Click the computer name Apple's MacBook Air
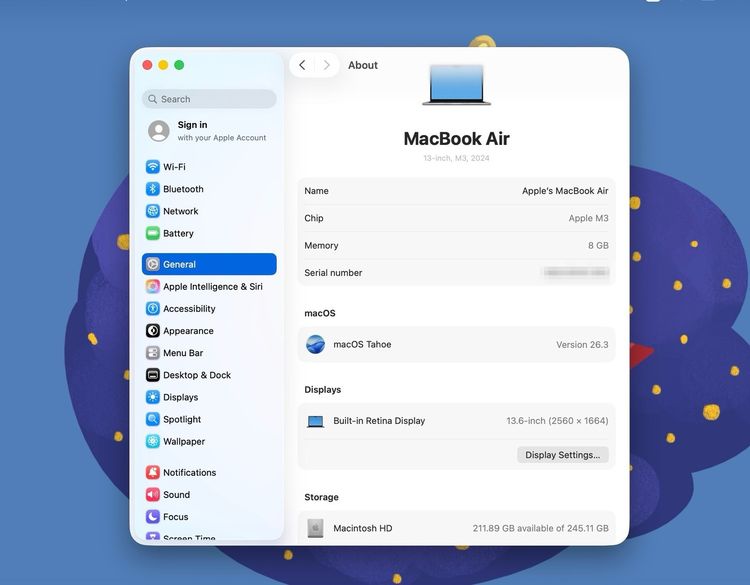The width and height of the screenshot is (750, 585). [565, 191]
